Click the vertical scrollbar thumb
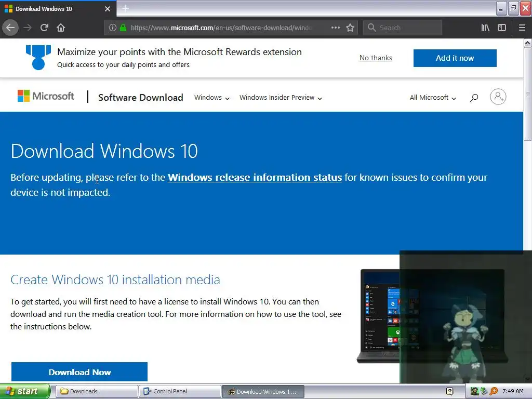The image size is (532, 399). tap(527, 94)
